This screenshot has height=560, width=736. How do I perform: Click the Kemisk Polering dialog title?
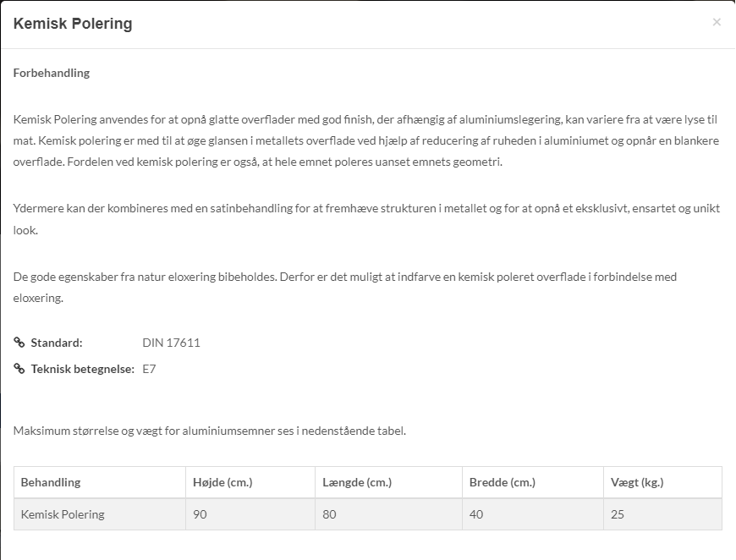[73, 24]
